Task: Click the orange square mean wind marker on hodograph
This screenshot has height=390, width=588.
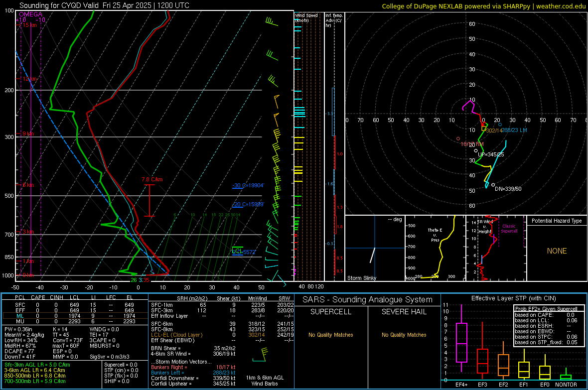Action: [x=484, y=129]
